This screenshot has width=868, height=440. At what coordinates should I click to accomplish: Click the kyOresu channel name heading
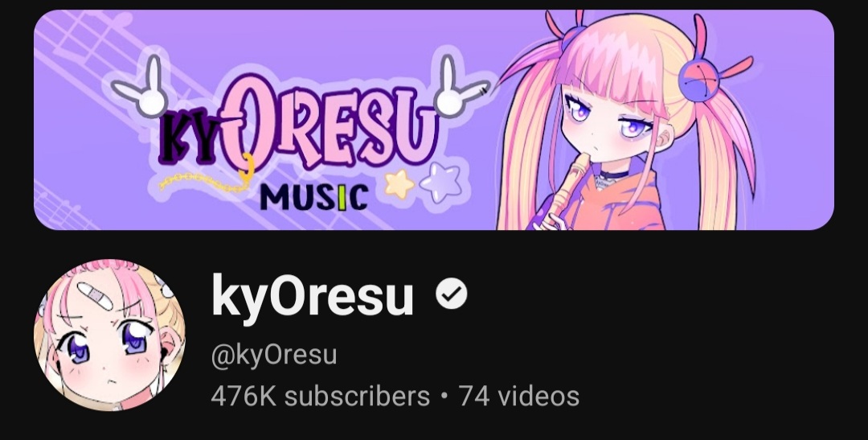coord(312,295)
